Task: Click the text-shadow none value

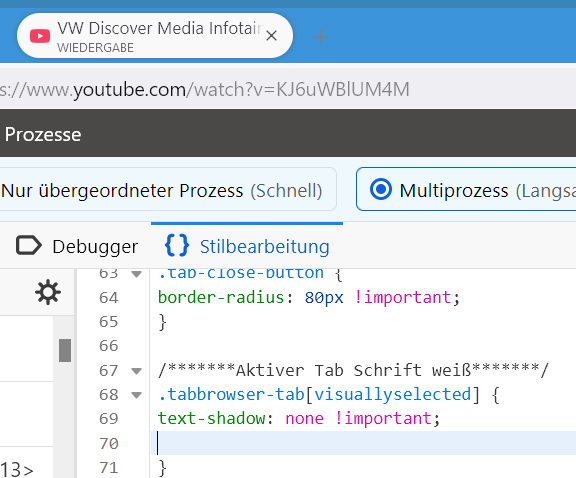Action: click(x=305, y=418)
